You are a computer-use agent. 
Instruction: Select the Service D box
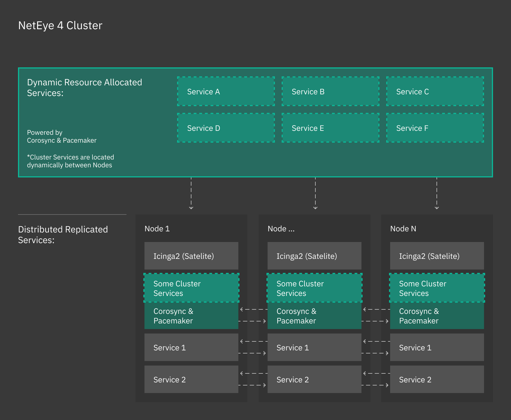click(226, 128)
